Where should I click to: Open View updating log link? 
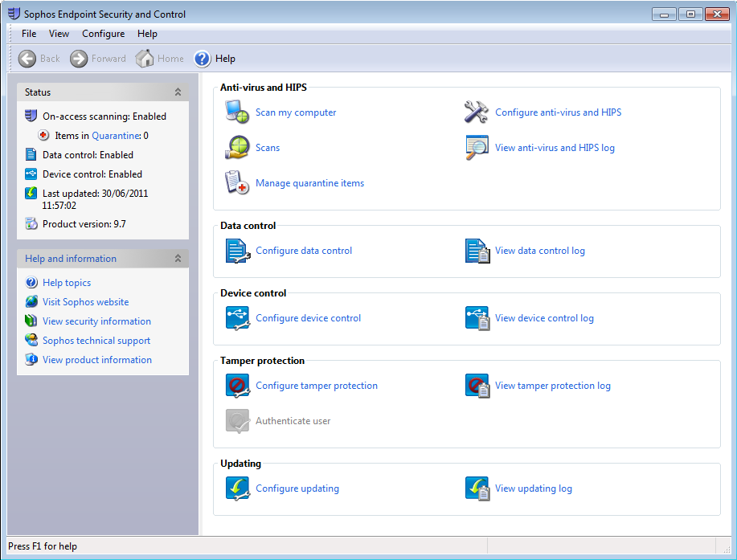pos(534,488)
